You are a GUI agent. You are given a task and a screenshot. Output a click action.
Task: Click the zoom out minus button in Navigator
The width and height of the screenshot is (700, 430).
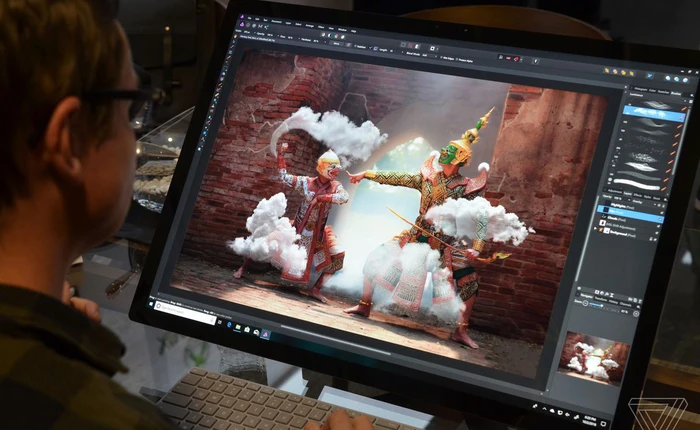585,303
